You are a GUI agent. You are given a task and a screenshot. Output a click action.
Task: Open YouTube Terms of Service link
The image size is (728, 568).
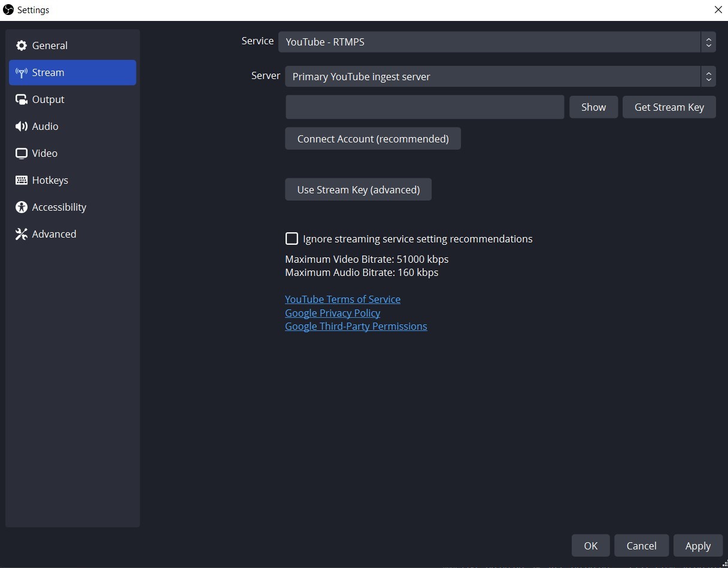342,299
